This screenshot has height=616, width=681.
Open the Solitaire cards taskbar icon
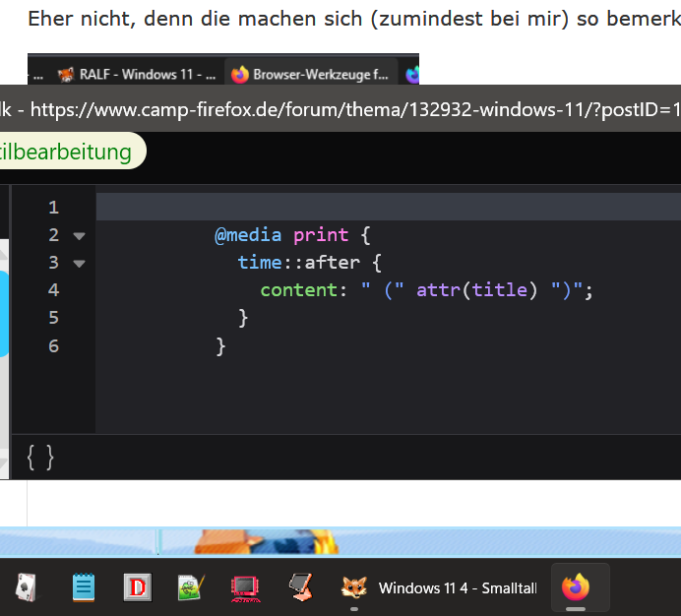tap(25, 587)
